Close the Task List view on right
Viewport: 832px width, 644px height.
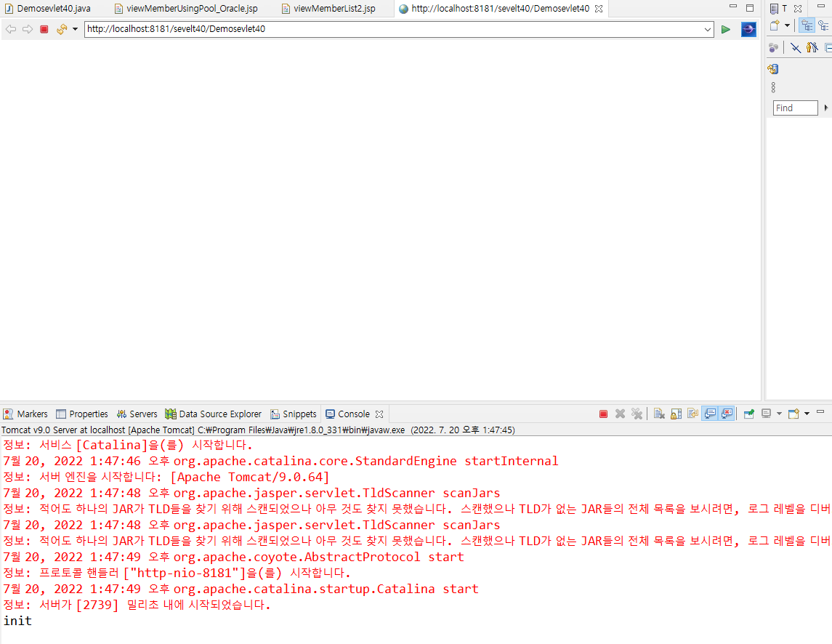[x=798, y=9]
